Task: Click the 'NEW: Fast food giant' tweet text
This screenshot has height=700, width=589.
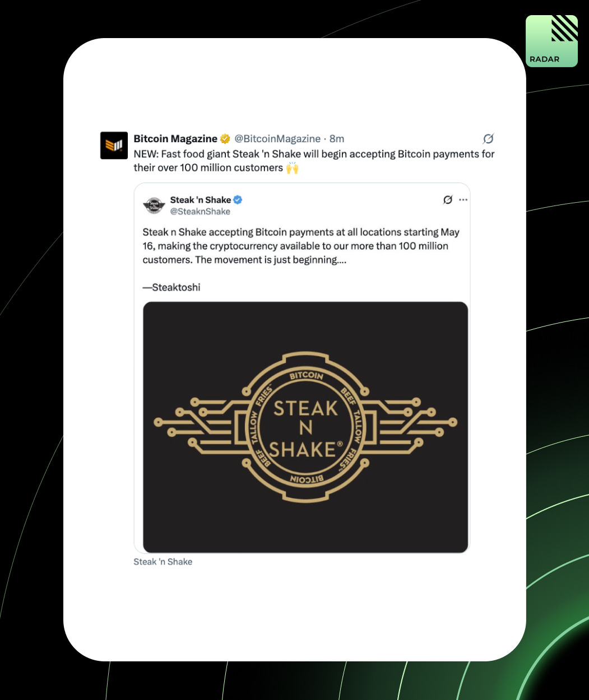Action: pyautogui.click(x=314, y=161)
